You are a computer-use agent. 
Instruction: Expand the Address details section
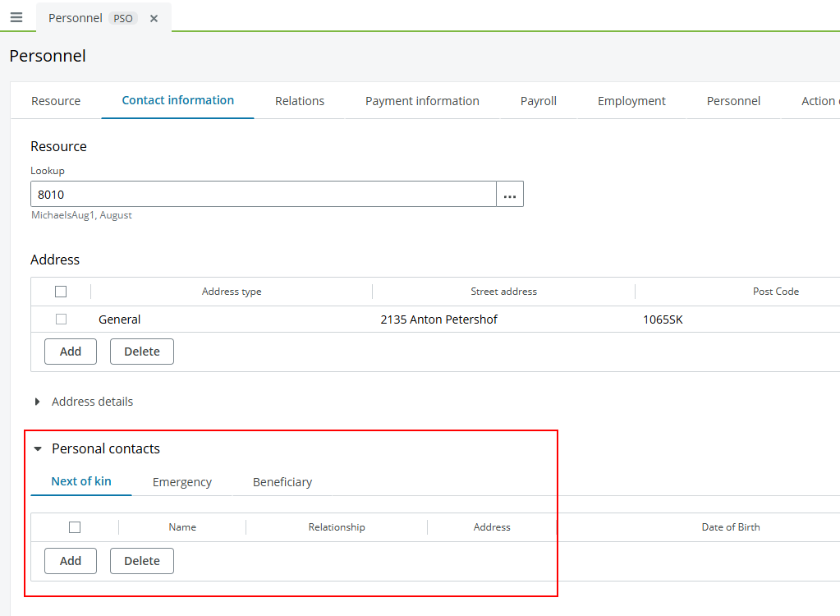point(38,402)
